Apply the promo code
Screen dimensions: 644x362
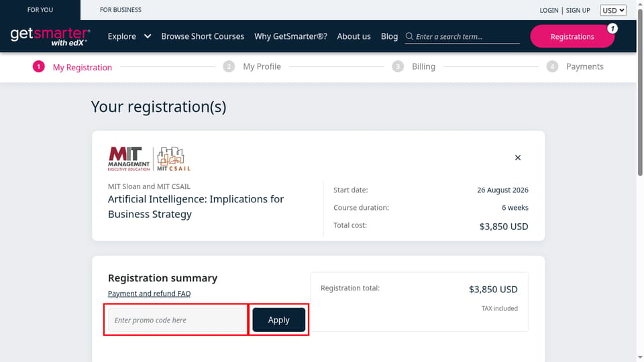click(x=279, y=320)
